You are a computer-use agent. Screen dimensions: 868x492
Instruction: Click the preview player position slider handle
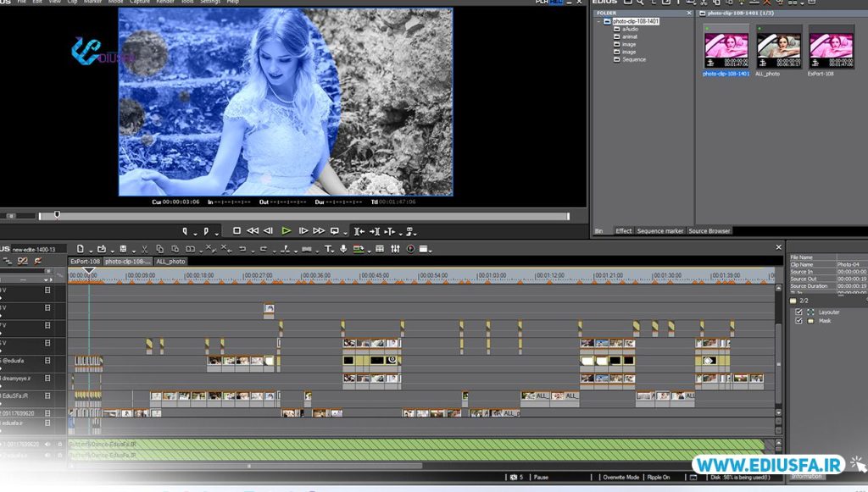pos(57,214)
